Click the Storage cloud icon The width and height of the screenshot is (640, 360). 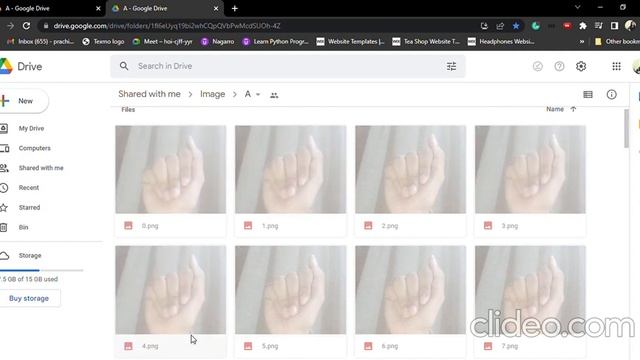point(4,256)
